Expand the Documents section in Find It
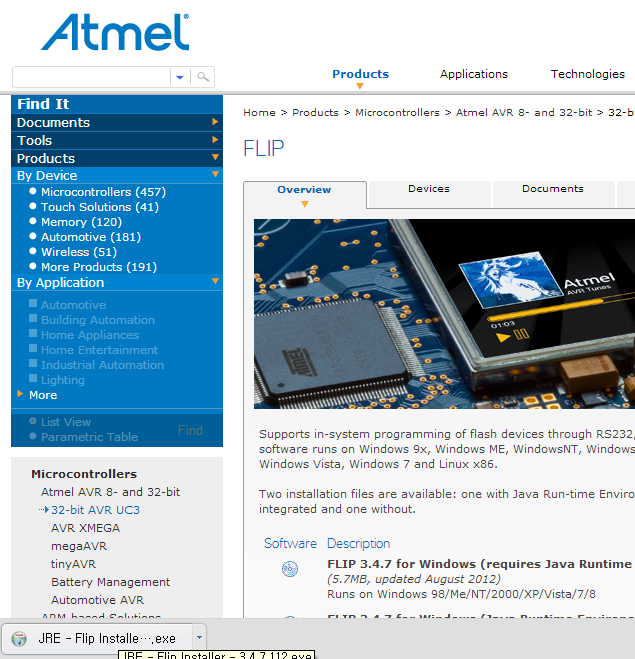The height and width of the screenshot is (659, 635). click(117, 122)
